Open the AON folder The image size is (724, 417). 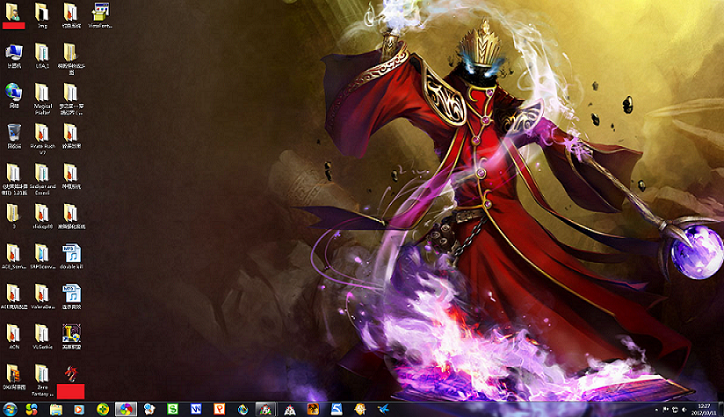click(13, 337)
